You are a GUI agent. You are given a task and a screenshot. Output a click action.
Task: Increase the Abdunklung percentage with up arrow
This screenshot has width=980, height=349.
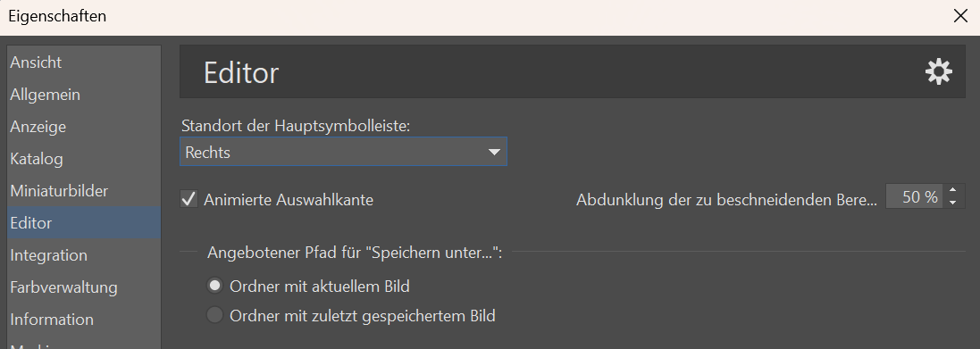[x=952, y=192]
